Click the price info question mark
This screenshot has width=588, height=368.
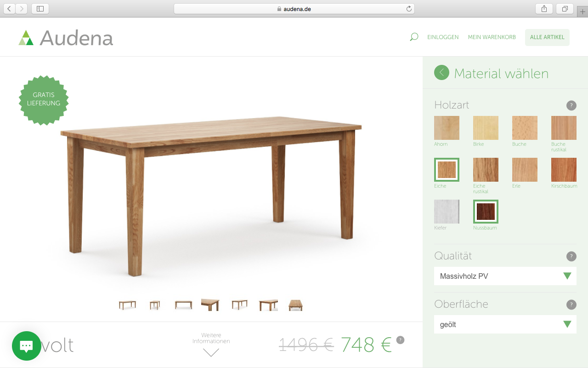pos(400,340)
